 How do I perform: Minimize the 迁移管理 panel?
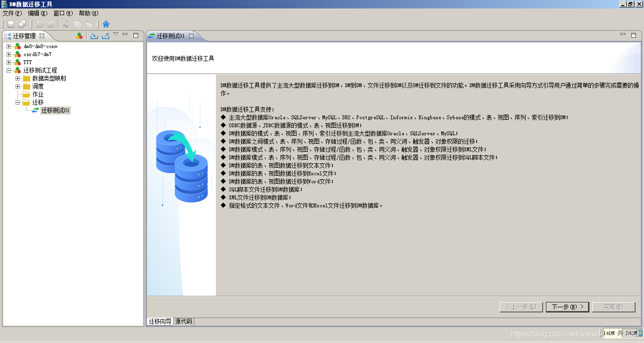pos(125,34)
